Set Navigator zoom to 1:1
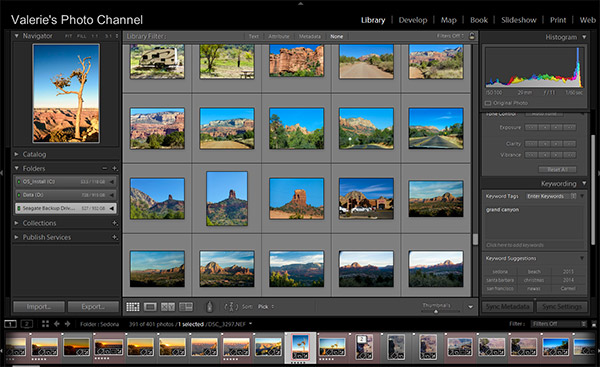Image resolution: width=600 pixels, height=367 pixels. click(95, 36)
